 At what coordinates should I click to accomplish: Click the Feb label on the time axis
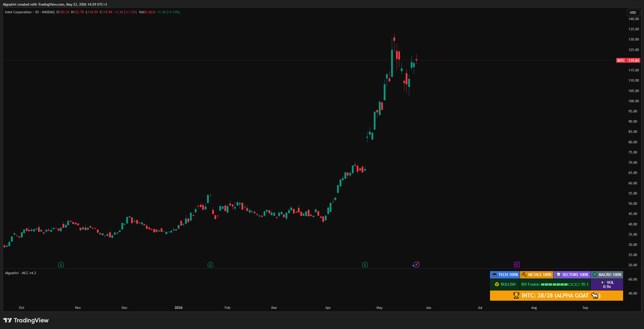[227, 308]
